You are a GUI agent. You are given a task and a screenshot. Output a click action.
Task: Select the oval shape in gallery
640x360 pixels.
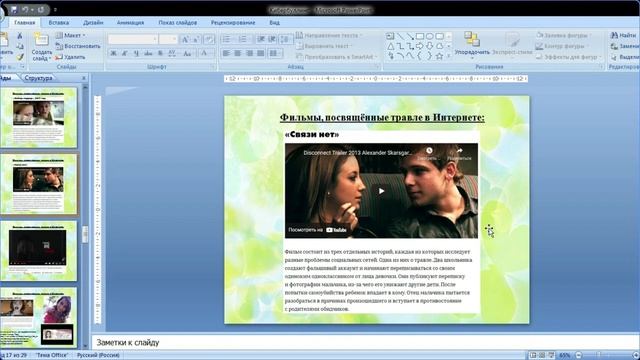(x=429, y=36)
